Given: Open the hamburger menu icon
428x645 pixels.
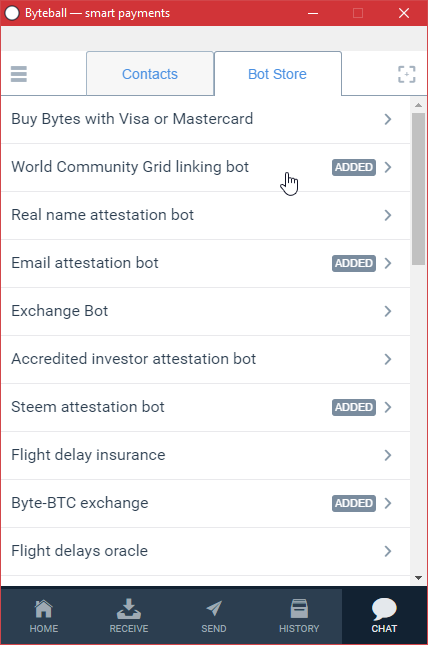Looking at the screenshot, I should (x=19, y=74).
